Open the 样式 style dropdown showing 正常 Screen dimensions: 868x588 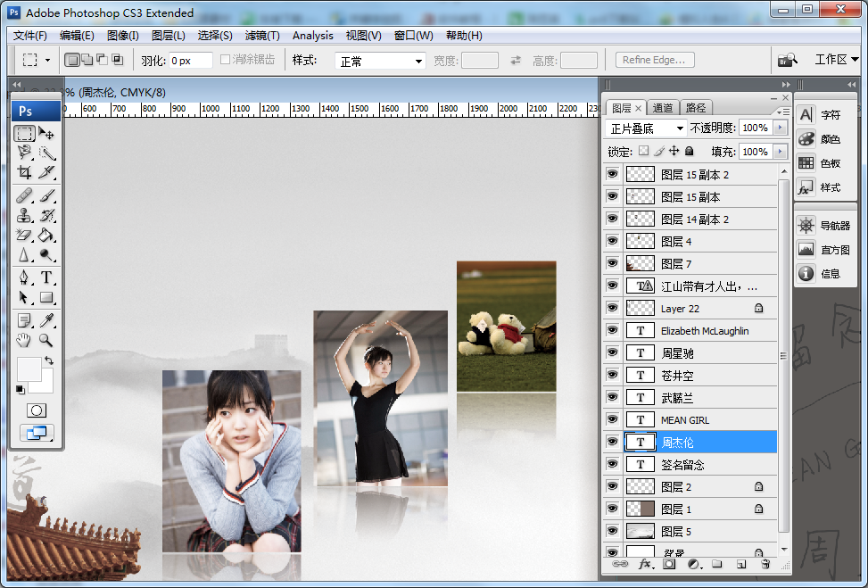pos(380,61)
